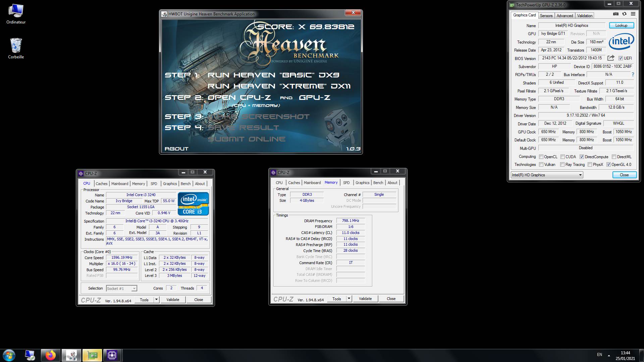Switch to GPU-Z Validation tab
The width and height of the screenshot is (644, 362).
(585, 16)
